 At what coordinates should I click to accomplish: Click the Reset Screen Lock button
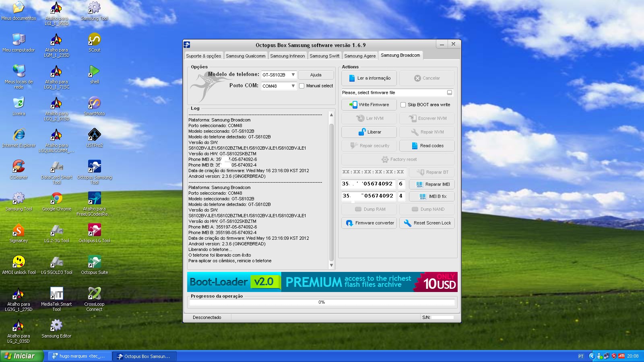(427, 223)
